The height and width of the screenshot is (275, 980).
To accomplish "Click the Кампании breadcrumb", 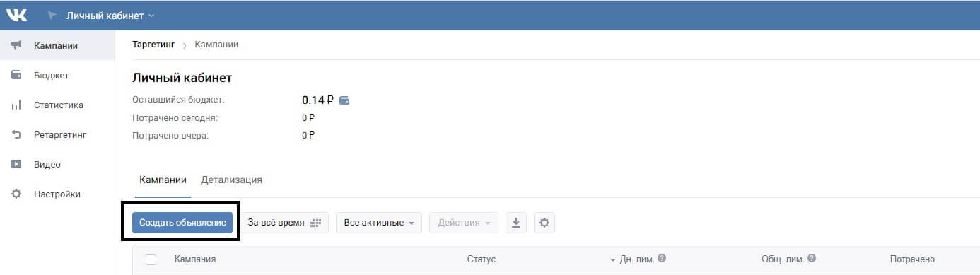I will (216, 45).
